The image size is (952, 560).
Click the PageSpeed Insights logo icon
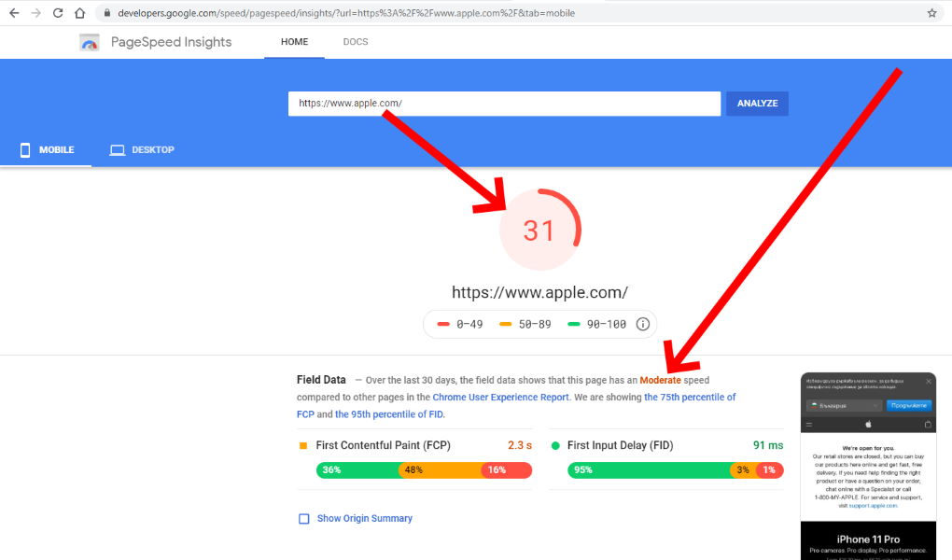click(90, 43)
